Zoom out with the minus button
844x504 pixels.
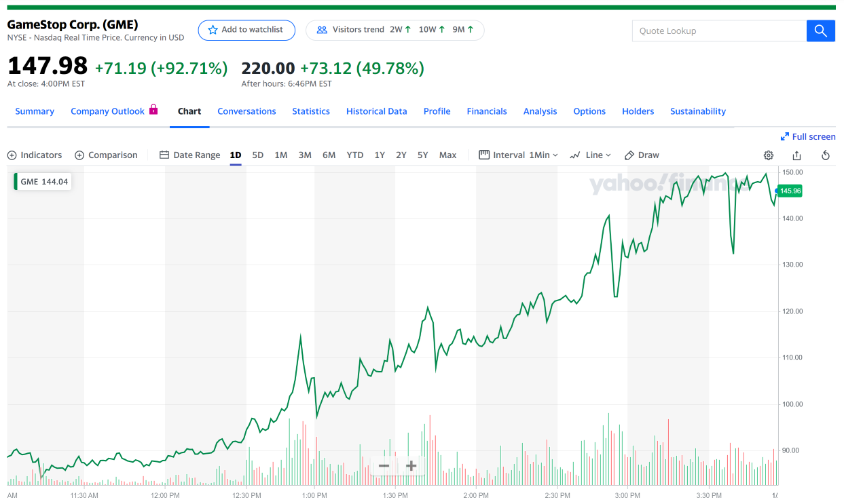(384, 466)
